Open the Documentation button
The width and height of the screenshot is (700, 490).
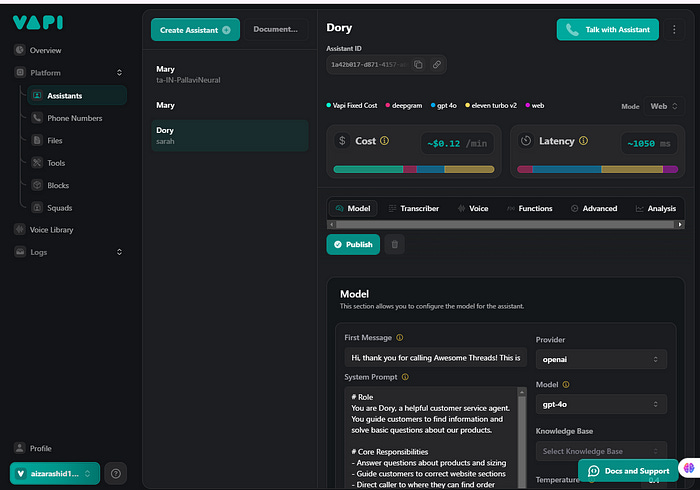coord(275,29)
